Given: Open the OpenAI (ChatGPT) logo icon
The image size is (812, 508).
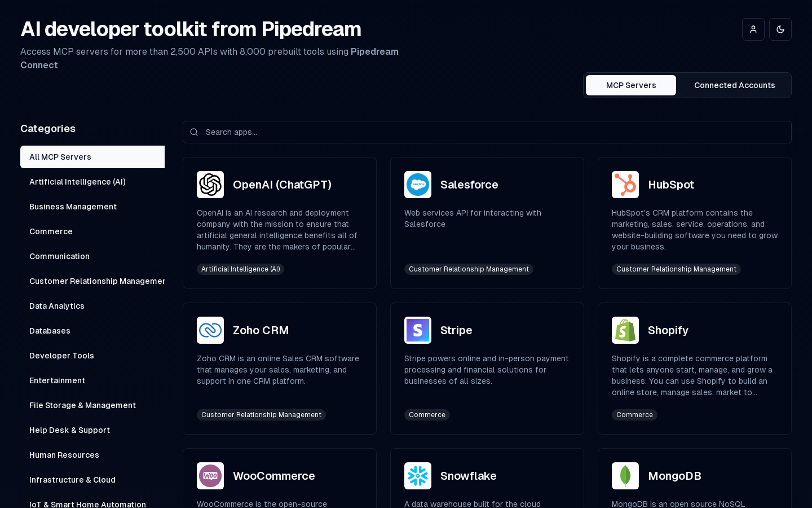Looking at the screenshot, I should 210,185.
